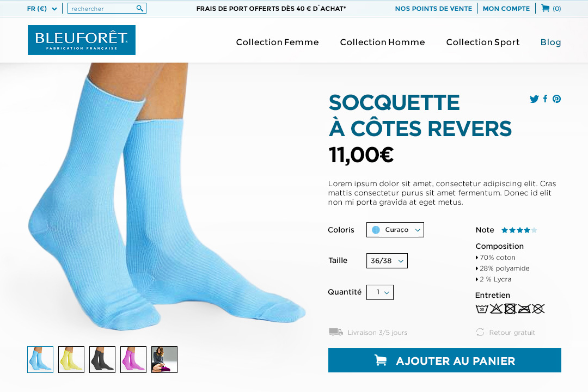Click the delivery truck icon
This screenshot has height=392, width=588.
pyautogui.click(x=335, y=332)
